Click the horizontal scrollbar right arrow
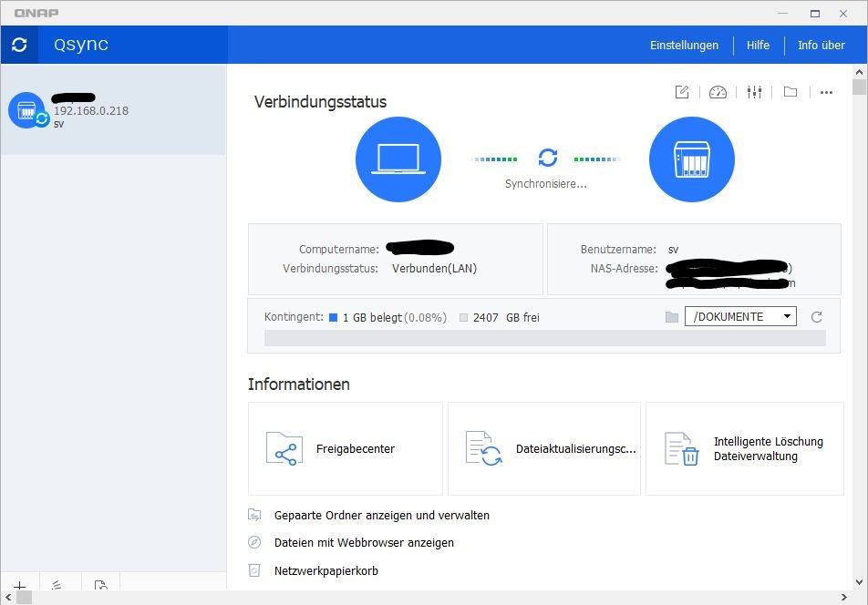This screenshot has width=868, height=605. point(843,598)
